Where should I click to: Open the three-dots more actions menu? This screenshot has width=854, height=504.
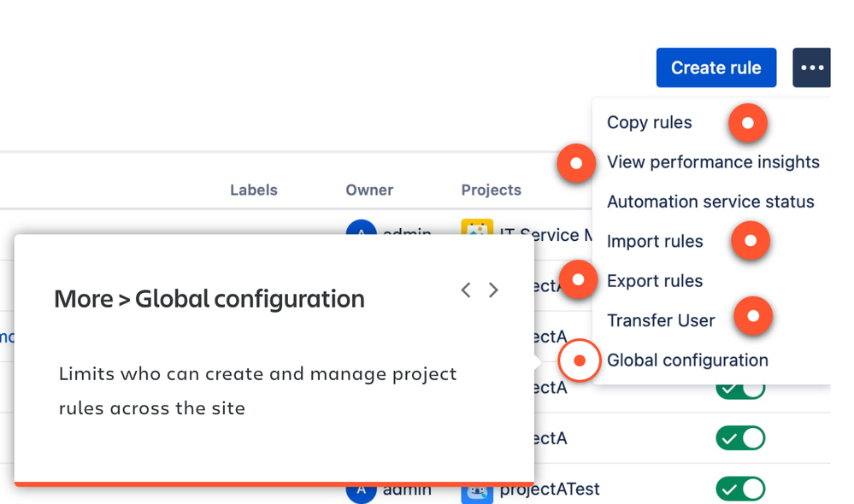811,67
